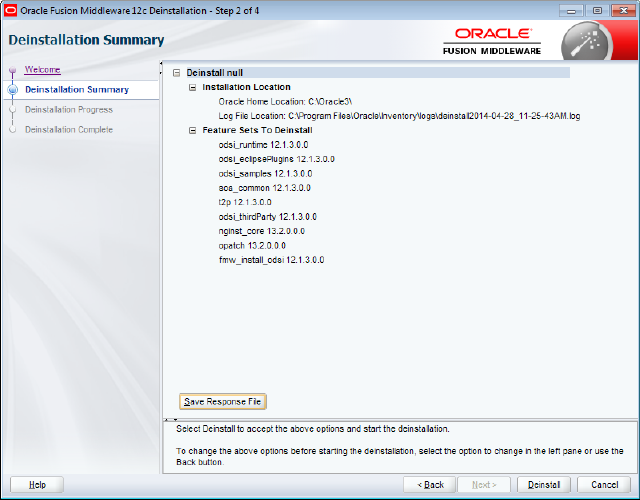Select the Installation Location tree row

(x=247, y=87)
